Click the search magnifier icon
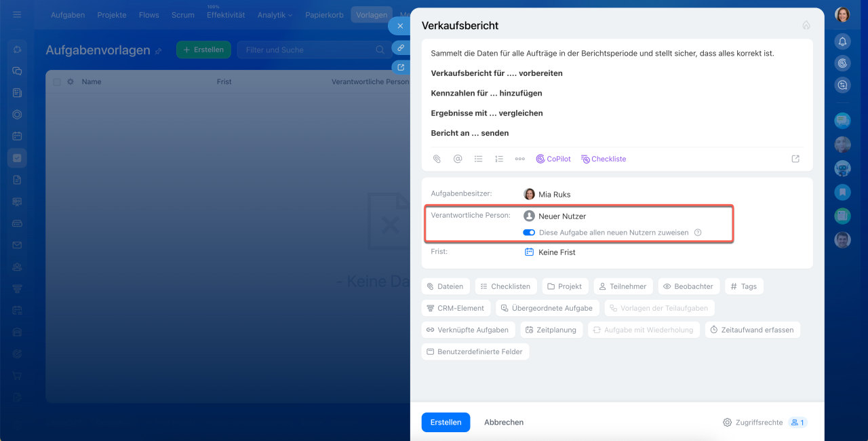This screenshot has width=868, height=441. [380, 50]
